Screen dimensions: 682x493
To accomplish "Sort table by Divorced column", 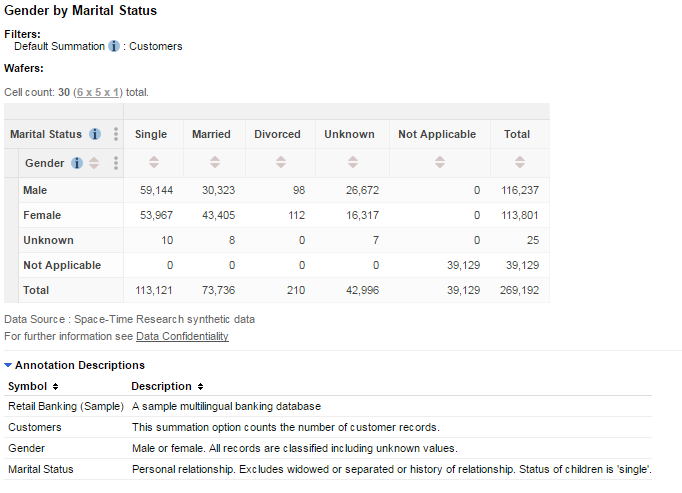I will tap(280, 163).
